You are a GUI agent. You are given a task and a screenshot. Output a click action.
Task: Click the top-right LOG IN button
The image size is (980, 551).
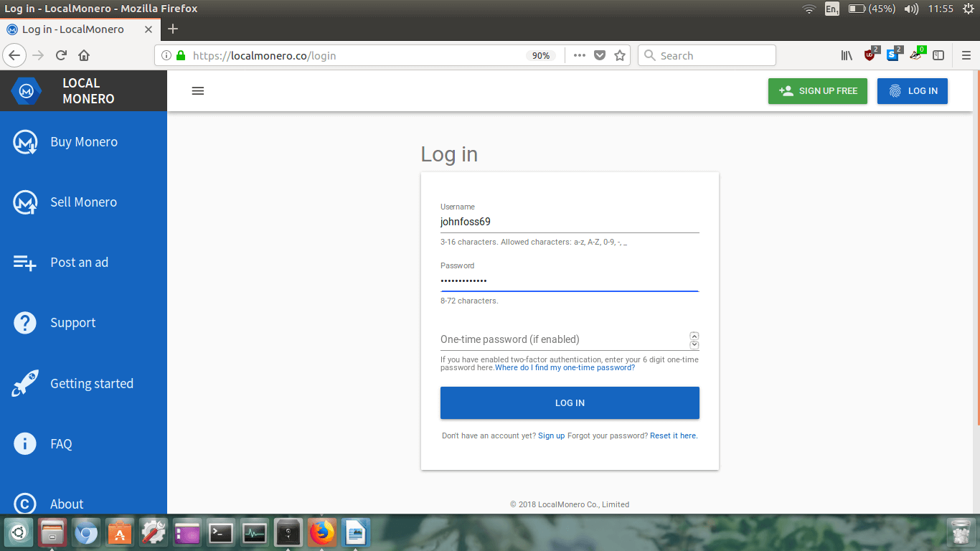[912, 91]
